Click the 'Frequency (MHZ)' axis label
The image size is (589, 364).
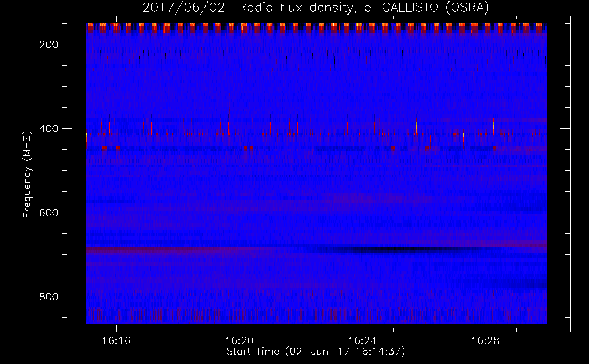coord(27,174)
